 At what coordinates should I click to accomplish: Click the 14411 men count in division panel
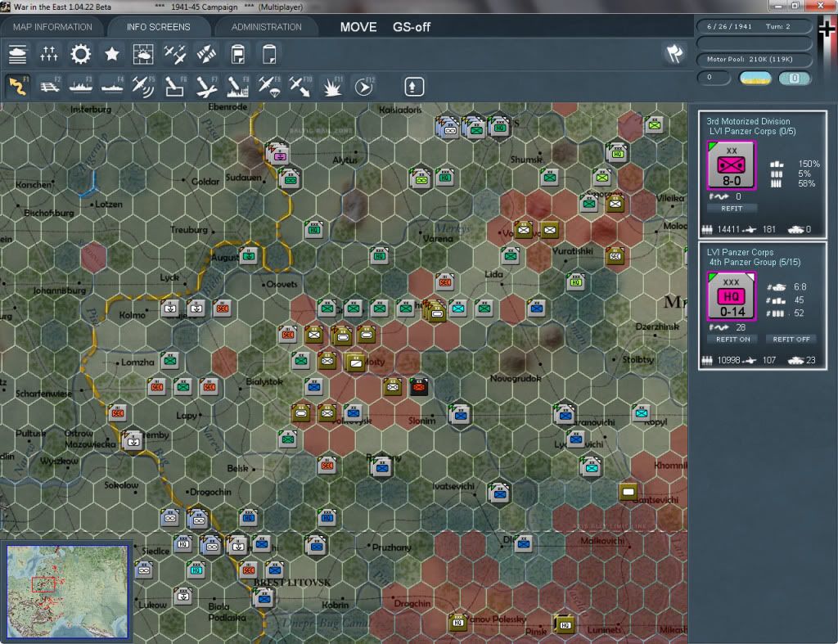[728, 229]
